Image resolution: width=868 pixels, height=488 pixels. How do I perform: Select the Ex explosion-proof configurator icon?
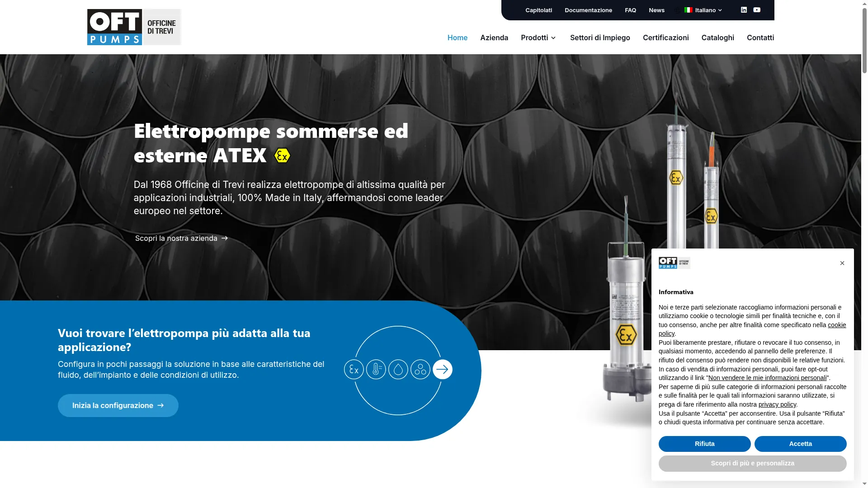pos(354,370)
